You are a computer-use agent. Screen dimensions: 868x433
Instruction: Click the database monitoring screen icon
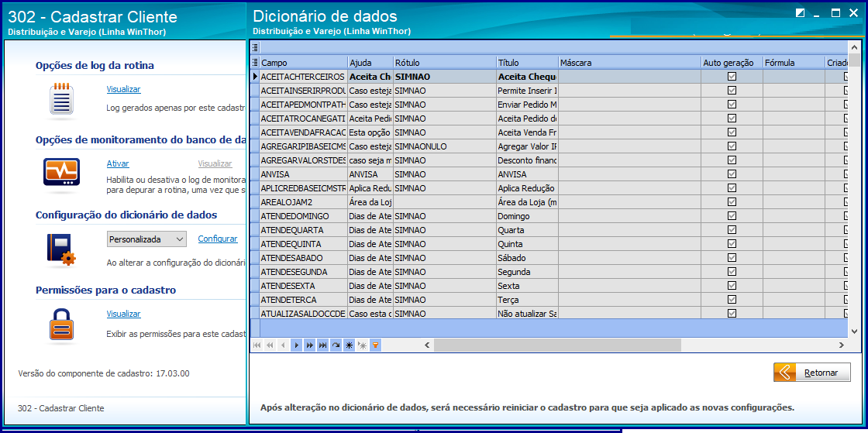pyautogui.click(x=61, y=173)
